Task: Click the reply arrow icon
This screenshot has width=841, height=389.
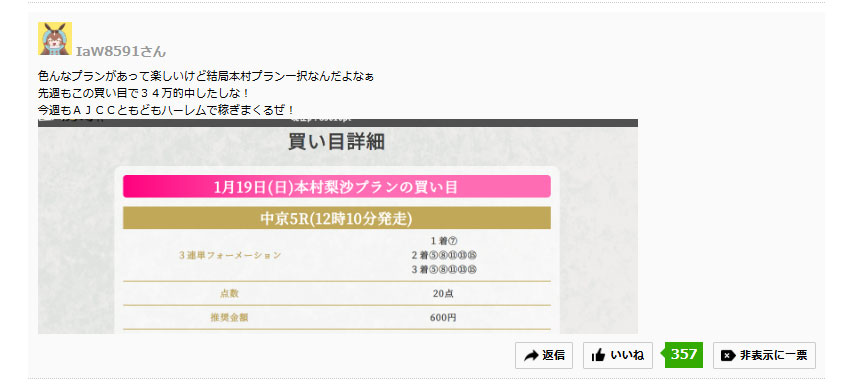Action: (531, 356)
